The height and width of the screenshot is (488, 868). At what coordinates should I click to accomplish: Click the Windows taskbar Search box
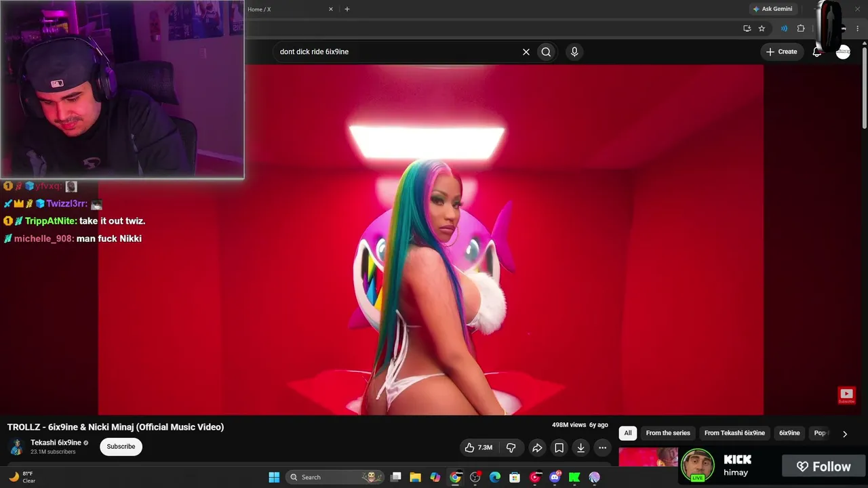tap(335, 477)
